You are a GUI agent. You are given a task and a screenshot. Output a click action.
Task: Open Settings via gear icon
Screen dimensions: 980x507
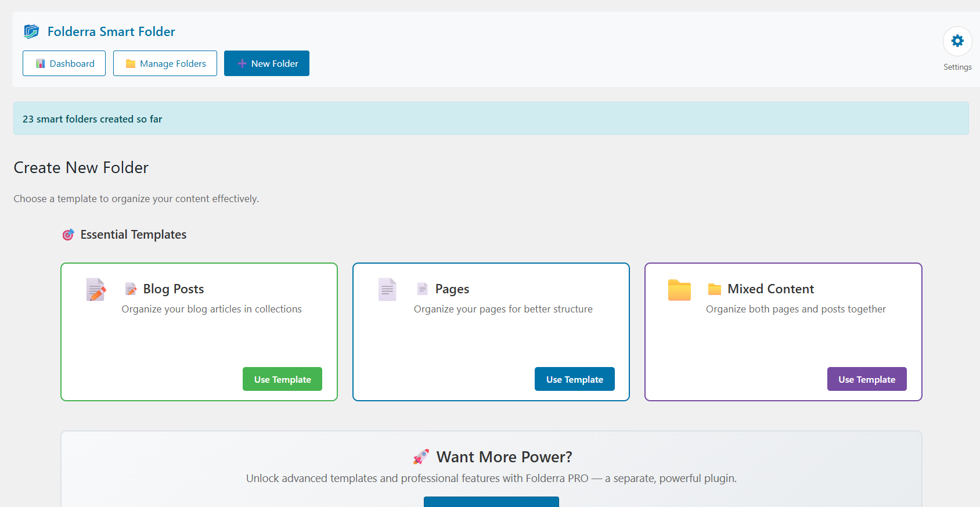click(x=957, y=41)
